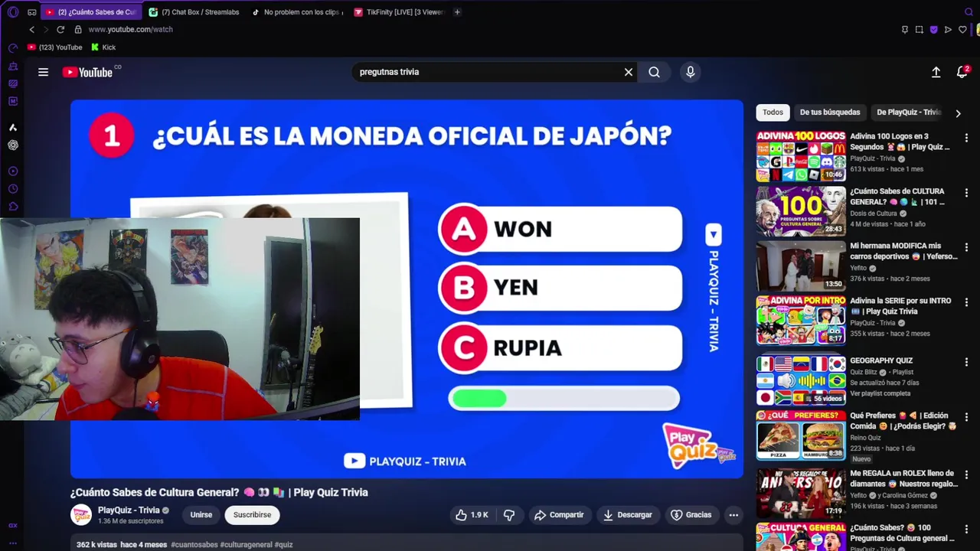The width and height of the screenshot is (980, 551).
Task: Go to YouTube home via logo
Action: click(87, 72)
